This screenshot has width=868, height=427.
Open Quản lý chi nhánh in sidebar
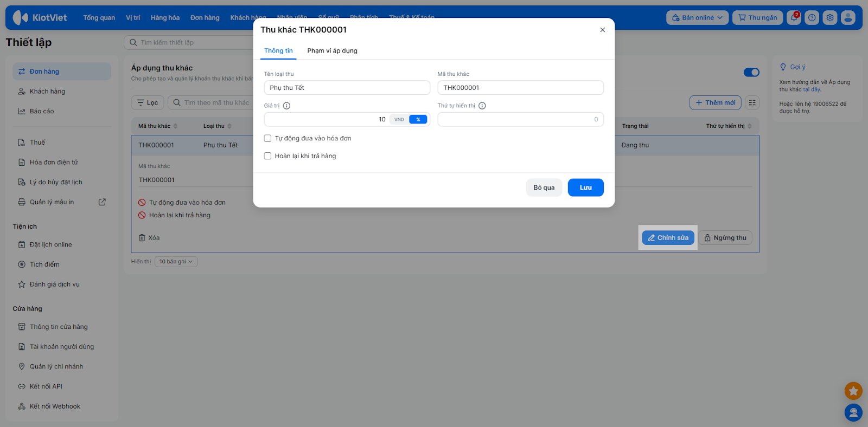[62, 367]
